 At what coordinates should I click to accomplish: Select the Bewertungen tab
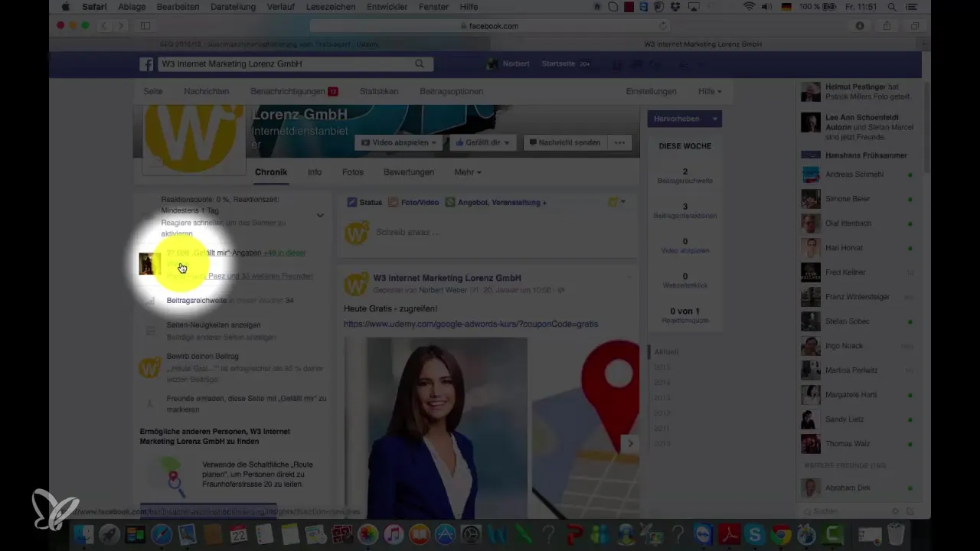coord(409,172)
